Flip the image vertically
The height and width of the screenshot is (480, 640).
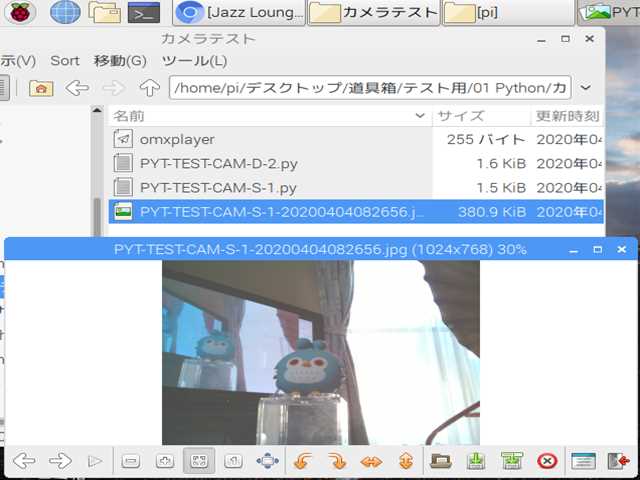[405, 461]
